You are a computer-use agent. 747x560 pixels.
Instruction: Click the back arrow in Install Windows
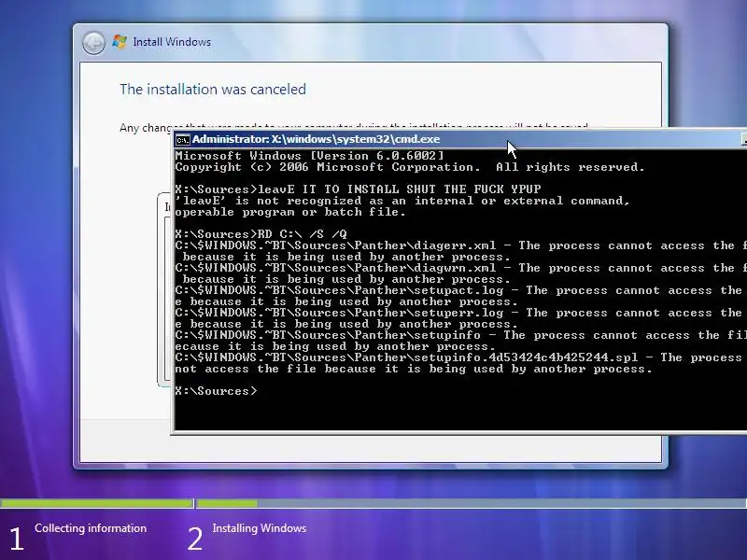click(x=94, y=43)
